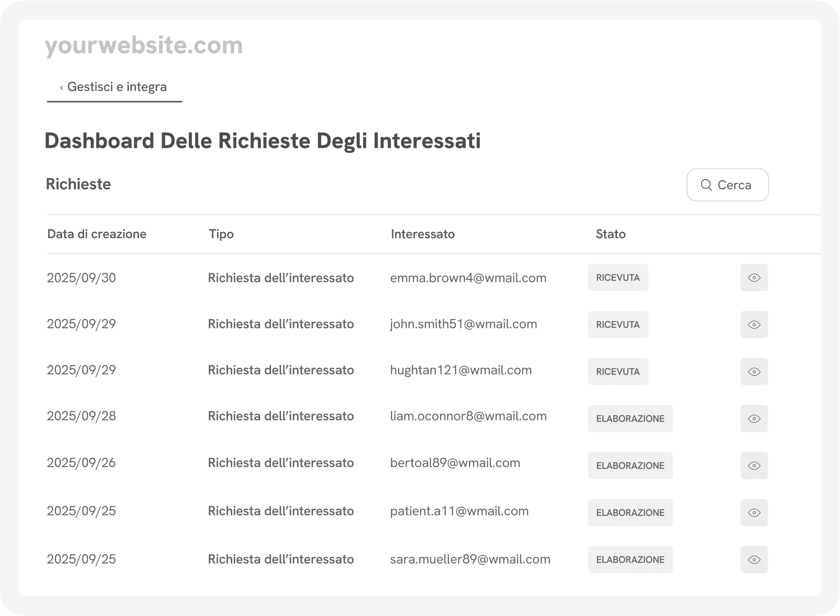Viewport: 840px width, 616px height.
Task: Go back via Gestisci e integra chevron
Action: pyautogui.click(x=61, y=88)
